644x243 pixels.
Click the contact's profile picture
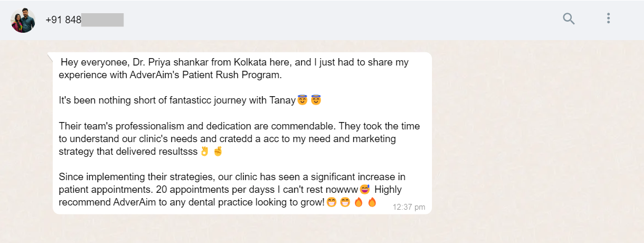coord(23,20)
